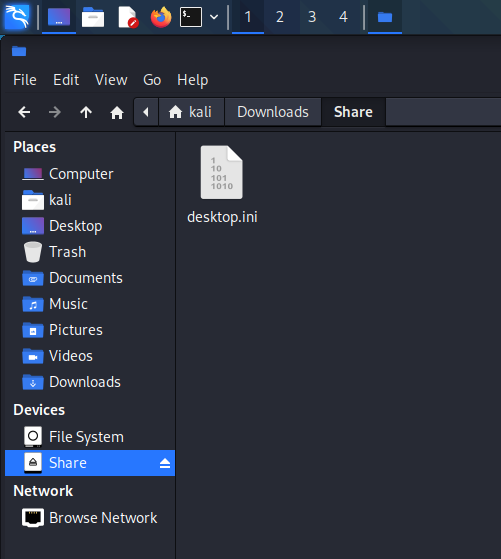501x559 pixels.
Task: Select the Share breadcrumb button
Action: [x=353, y=112]
